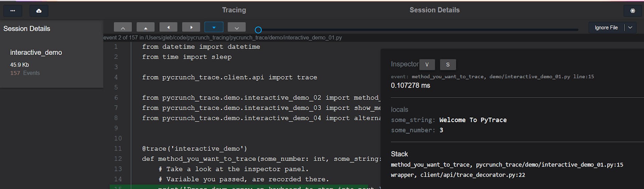Step back with the left arrow button
644x189 pixels.
pyautogui.click(x=168, y=28)
